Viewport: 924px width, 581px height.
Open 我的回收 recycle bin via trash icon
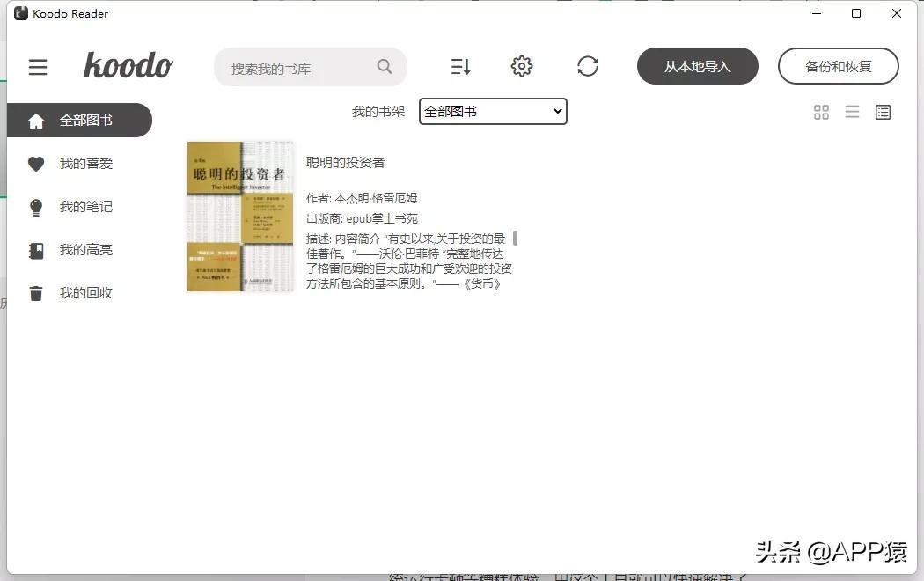click(x=36, y=293)
